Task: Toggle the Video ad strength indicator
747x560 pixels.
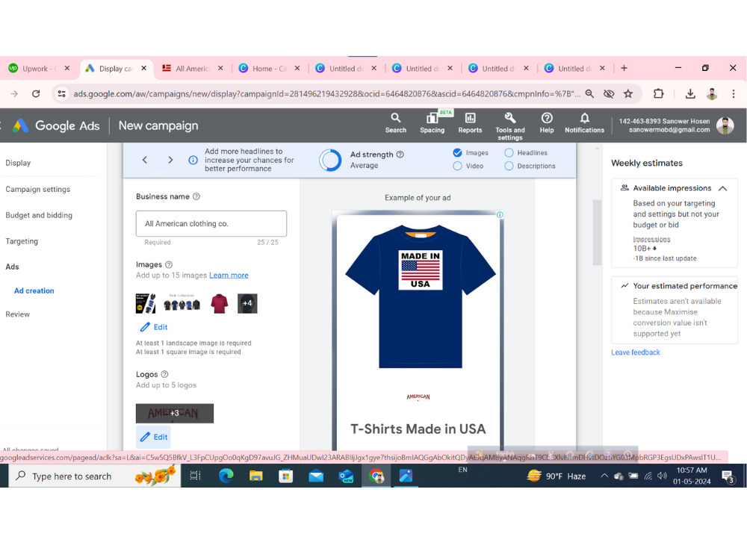Action: coord(457,167)
